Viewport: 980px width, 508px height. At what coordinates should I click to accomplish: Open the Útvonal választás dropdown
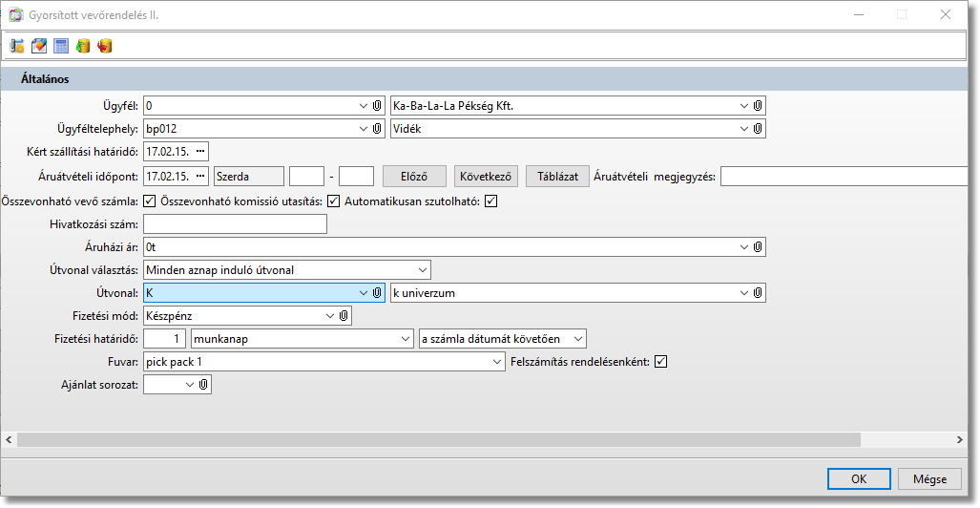tap(423, 270)
